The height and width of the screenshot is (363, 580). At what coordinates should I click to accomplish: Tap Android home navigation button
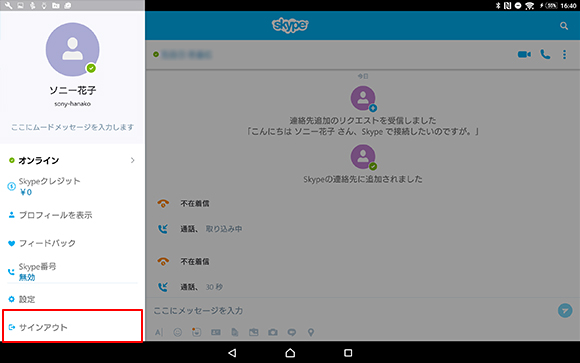click(290, 353)
